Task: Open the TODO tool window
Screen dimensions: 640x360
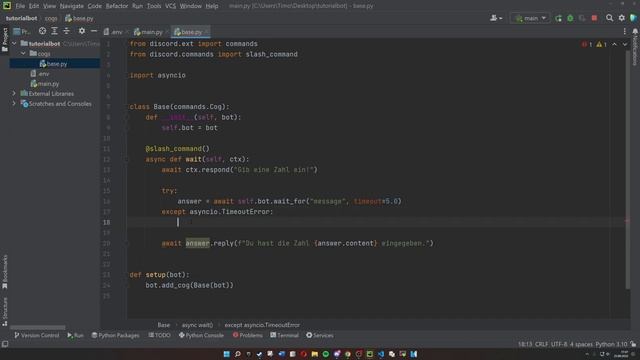Action: coord(160,335)
